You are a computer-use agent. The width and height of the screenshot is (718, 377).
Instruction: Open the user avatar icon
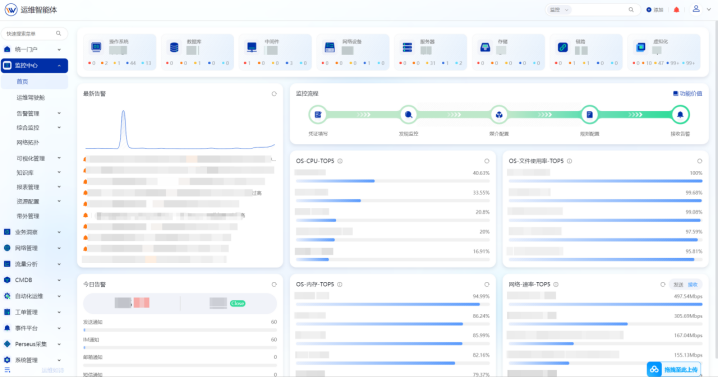pos(696,9)
